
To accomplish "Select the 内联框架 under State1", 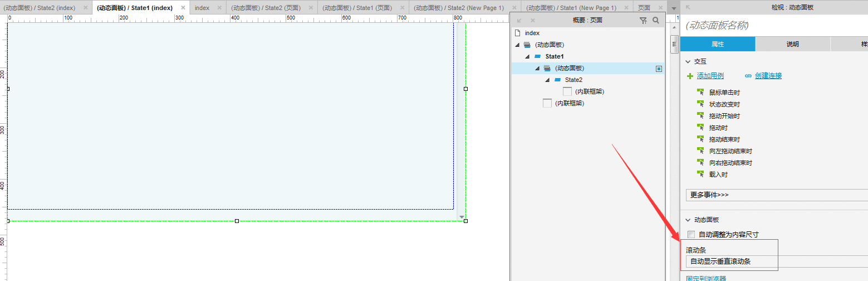I will coord(570,103).
